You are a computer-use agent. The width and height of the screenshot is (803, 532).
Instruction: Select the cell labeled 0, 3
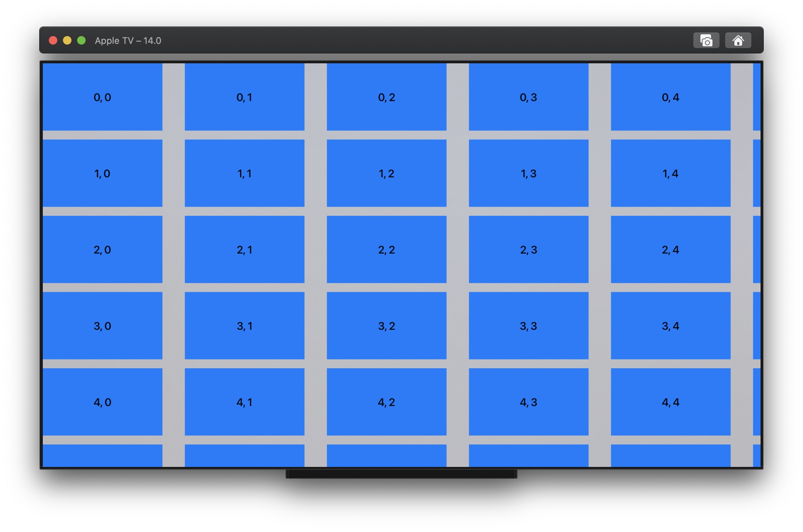click(x=528, y=97)
